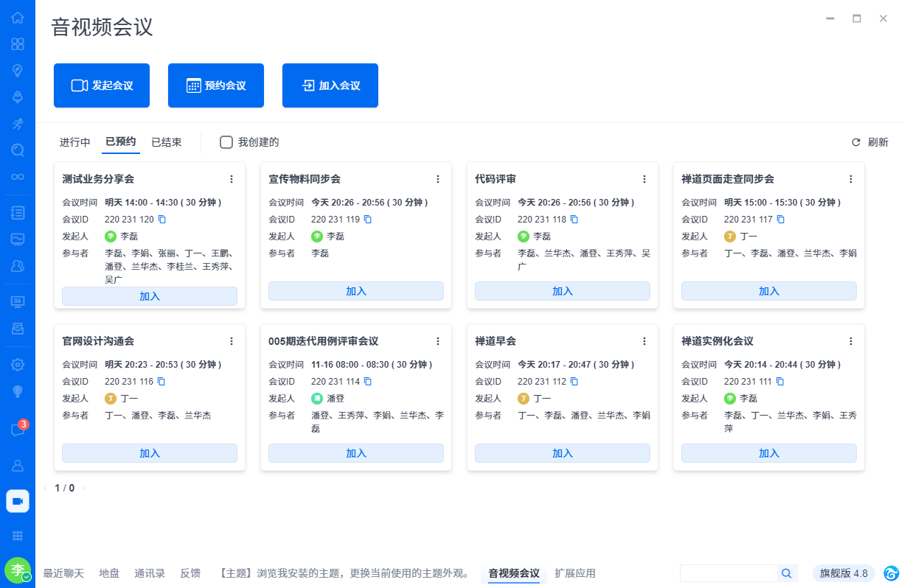The height and width of the screenshot is (588, 904).
Task: Open more options menu for 代码评审
Action: (644, 179)
